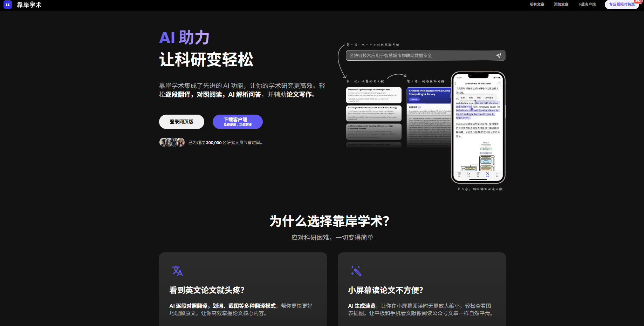Click the user avatars group
This screenshot has height=326, width=644.
click(172, 142)
